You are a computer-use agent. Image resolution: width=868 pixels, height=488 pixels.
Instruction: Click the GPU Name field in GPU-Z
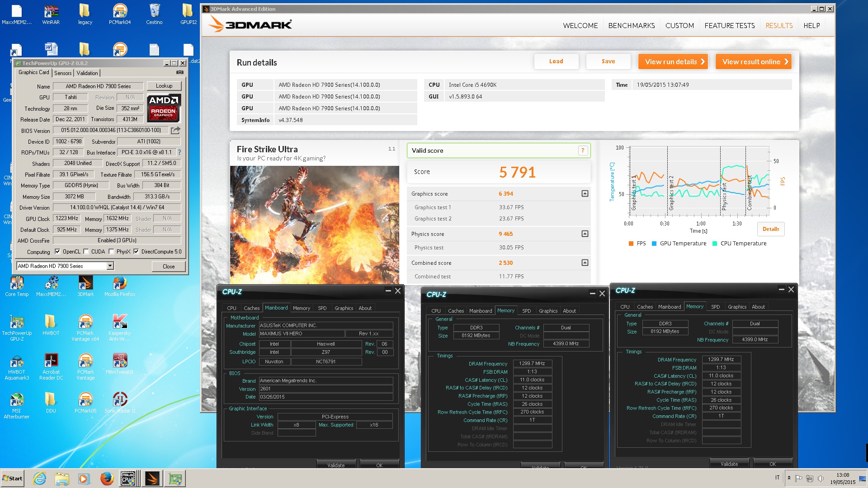pyautogui.click(x=98, y=86)
